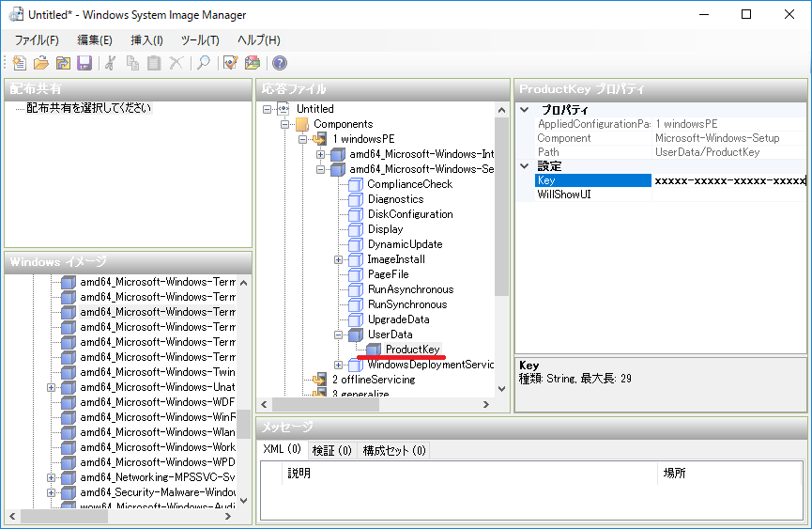Expand amd64_Microsoft-Windows-Unat in Windows image
Viewport: 812px width, 529px height.
tap(51, 387)
